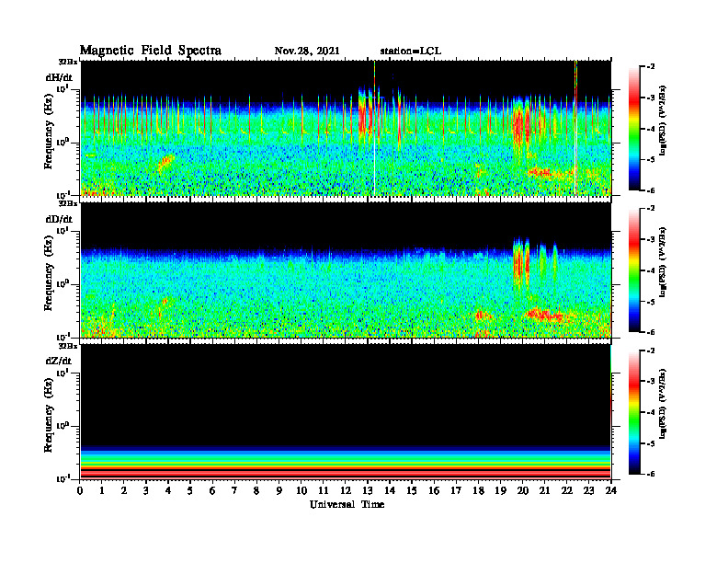Click hour 3 on the time axis
728x563 pixels.
coord(146,491)
